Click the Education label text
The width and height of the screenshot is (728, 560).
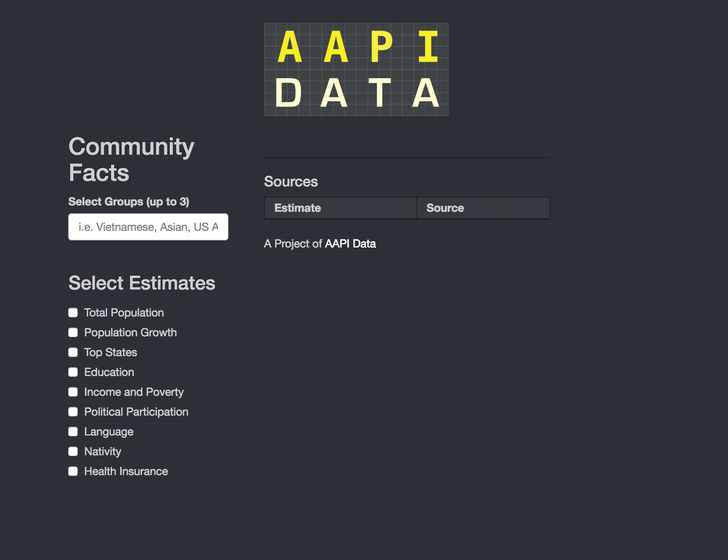point(109,372)
